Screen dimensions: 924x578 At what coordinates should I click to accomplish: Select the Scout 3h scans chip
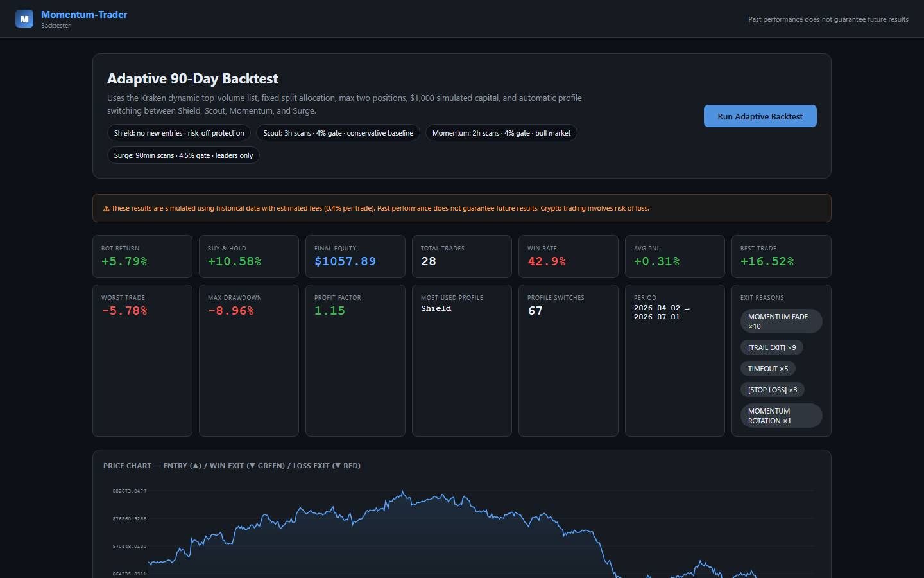point(338,133)
